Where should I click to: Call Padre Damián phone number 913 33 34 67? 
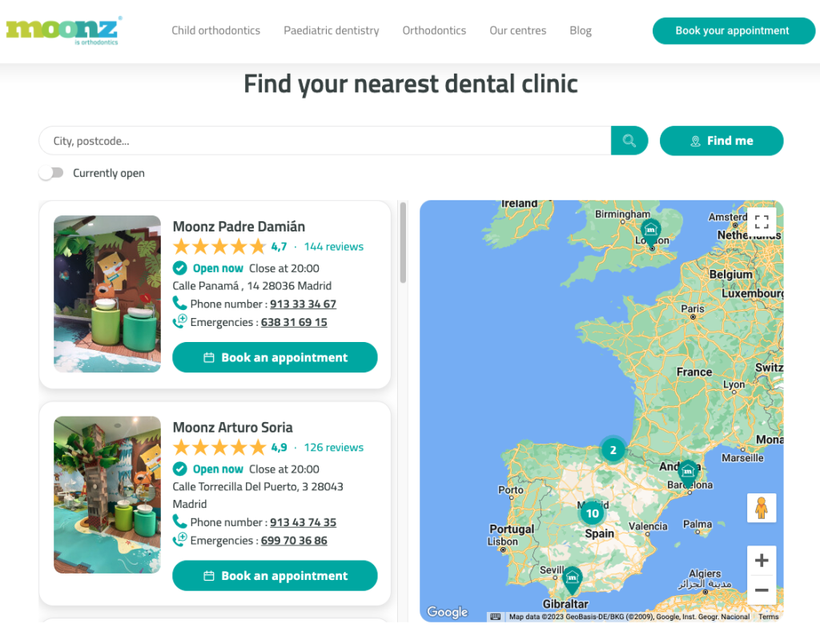coord(303,304)
